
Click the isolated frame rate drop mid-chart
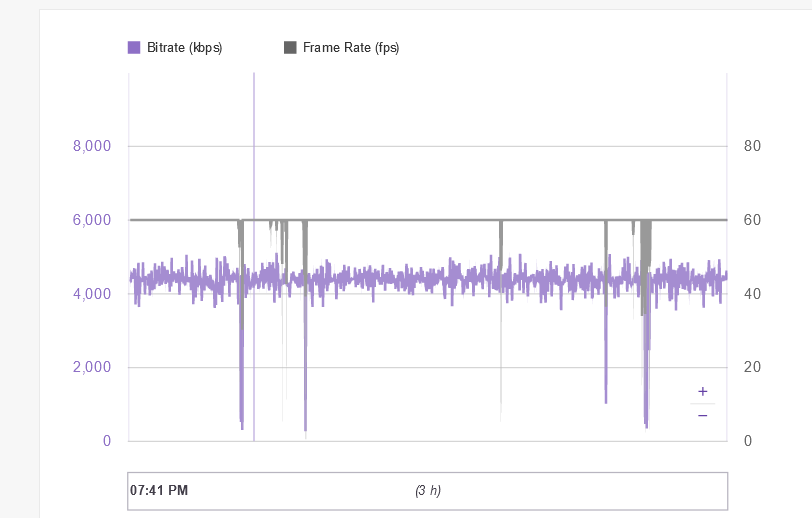click(x=501, y=240)
